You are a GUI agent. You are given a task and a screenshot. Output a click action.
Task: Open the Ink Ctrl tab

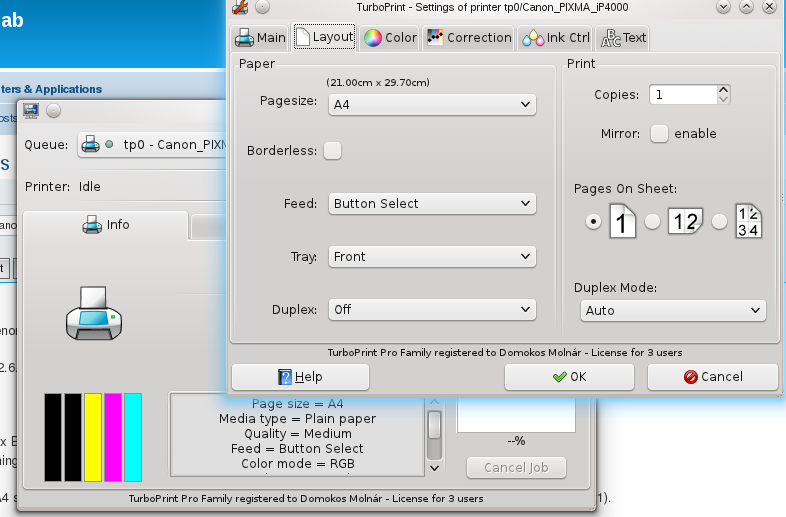pos(556,38)
